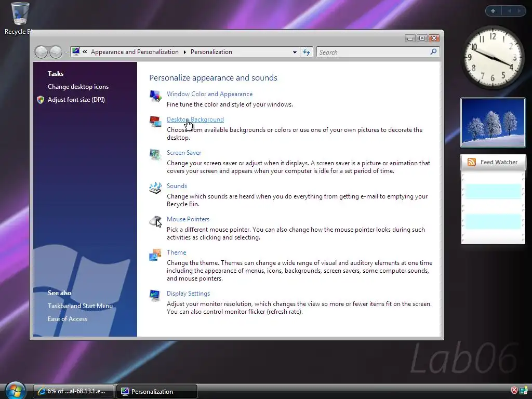Viewport: 532px width, 399px height.
Task: Click the Feed Watcher gadget header
Action: [x=493, y=162]
